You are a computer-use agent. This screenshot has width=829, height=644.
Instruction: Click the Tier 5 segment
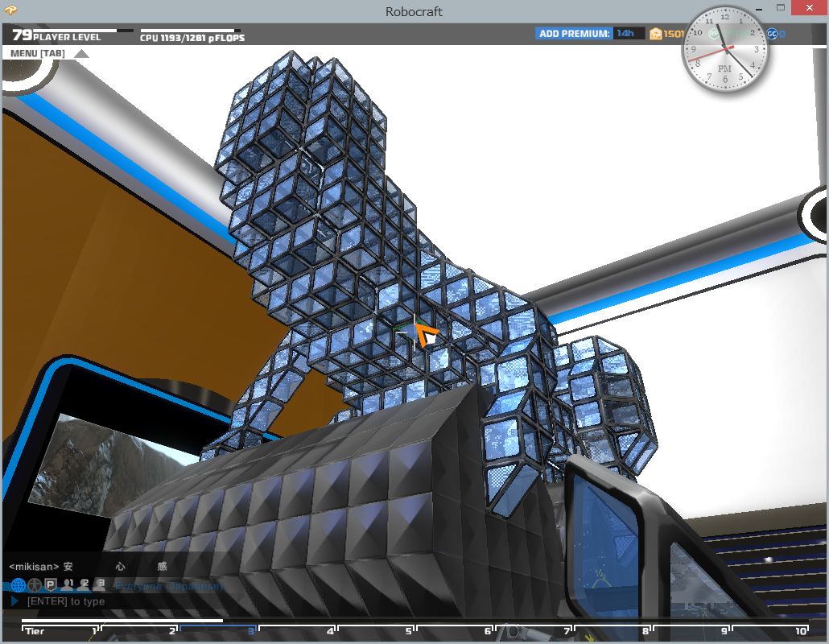pos(376,630)
